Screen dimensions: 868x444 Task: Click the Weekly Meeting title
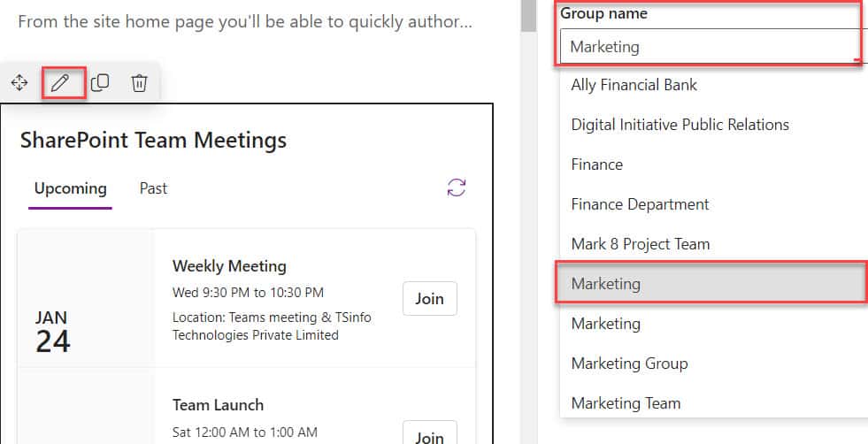229,266
